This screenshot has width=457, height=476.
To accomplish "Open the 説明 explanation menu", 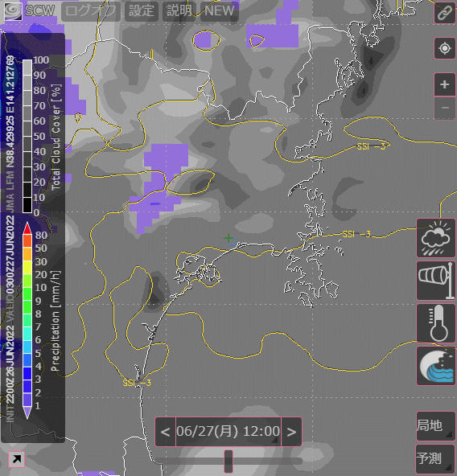I will (179, 11).
